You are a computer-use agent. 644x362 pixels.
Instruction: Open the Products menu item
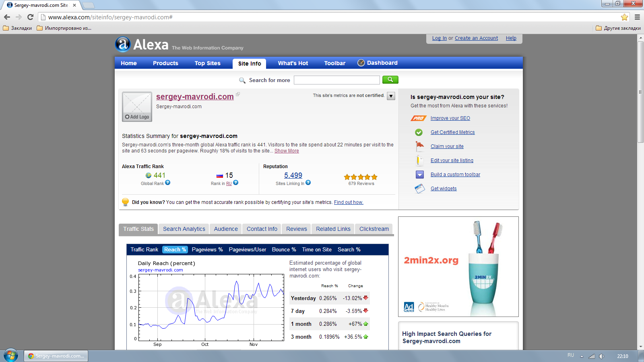(165, 63)
